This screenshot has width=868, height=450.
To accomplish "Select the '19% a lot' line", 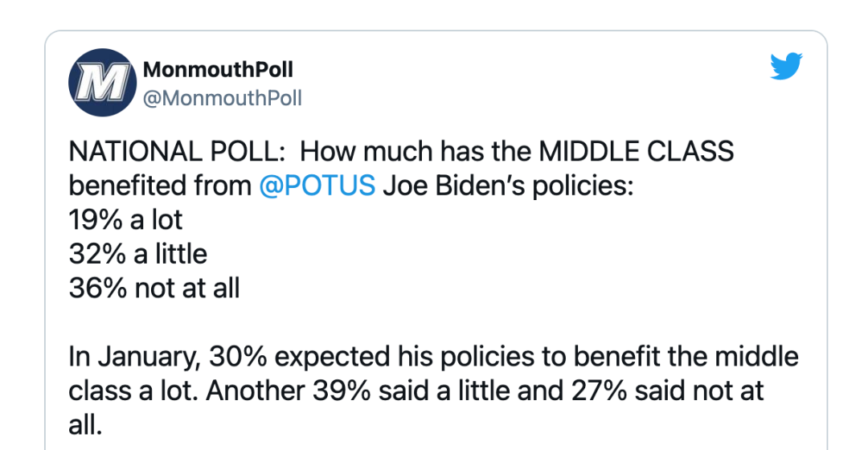I will 125,219.
